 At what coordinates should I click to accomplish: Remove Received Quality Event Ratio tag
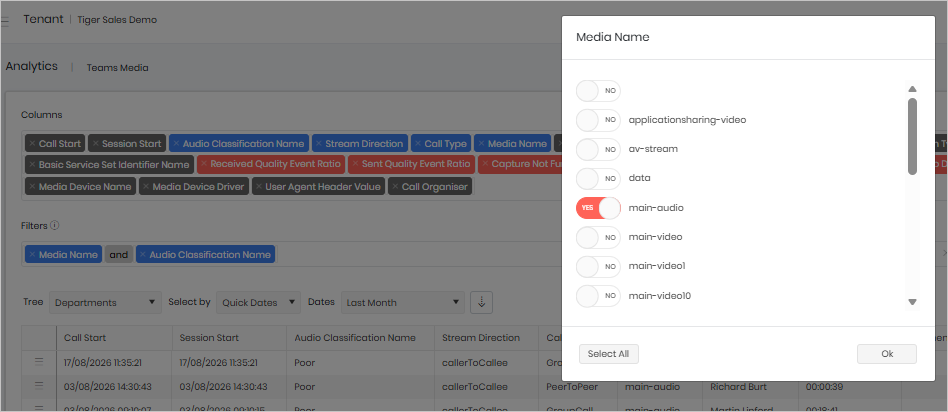pyautogui.click(x=204, y=165)
